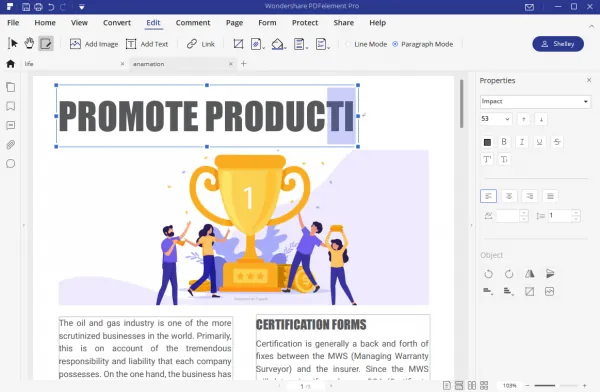The height and width of the screenshot is (392, 600).
Task: Go to the Home start page icon
Action: click(10, 64)
